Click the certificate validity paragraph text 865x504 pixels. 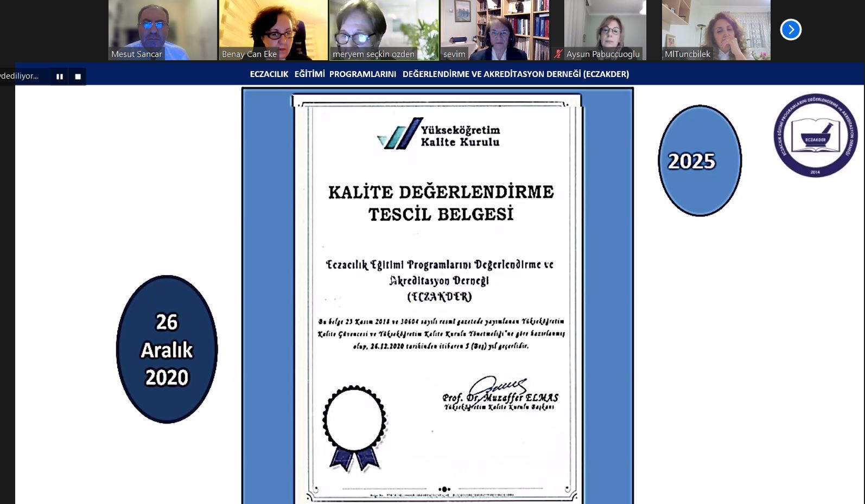pyautogui.click(x=441, y=334)
